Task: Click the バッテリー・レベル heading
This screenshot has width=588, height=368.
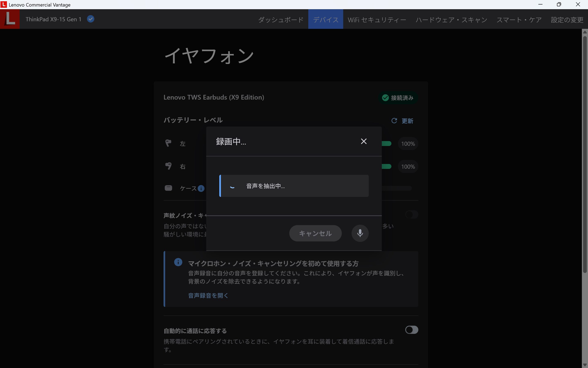Action: tap(193, 120)
